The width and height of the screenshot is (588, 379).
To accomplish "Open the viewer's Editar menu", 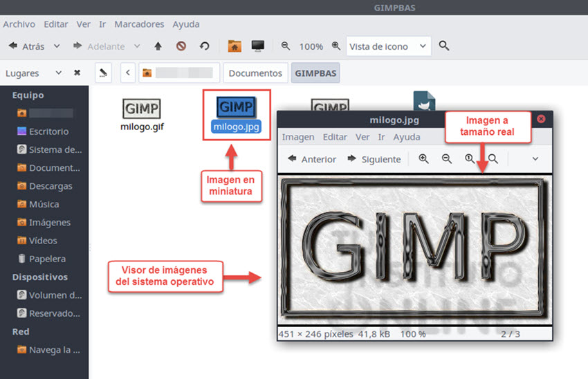I will point(335,137).
